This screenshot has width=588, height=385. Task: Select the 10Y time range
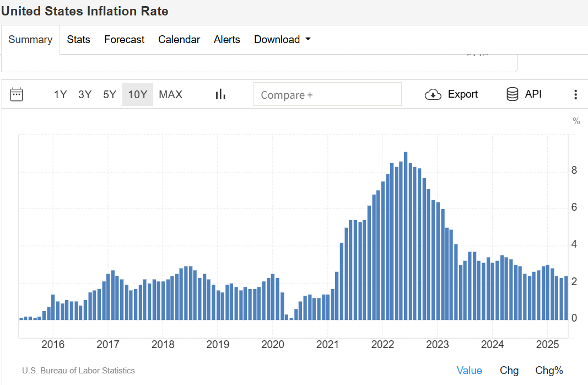click(x=138, y=94)
